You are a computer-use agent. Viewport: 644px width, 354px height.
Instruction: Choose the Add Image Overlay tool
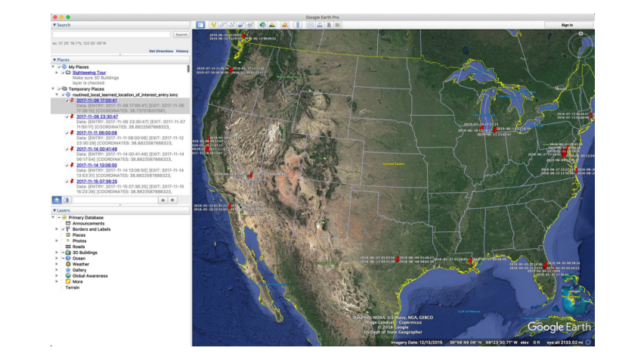[241, 25]
